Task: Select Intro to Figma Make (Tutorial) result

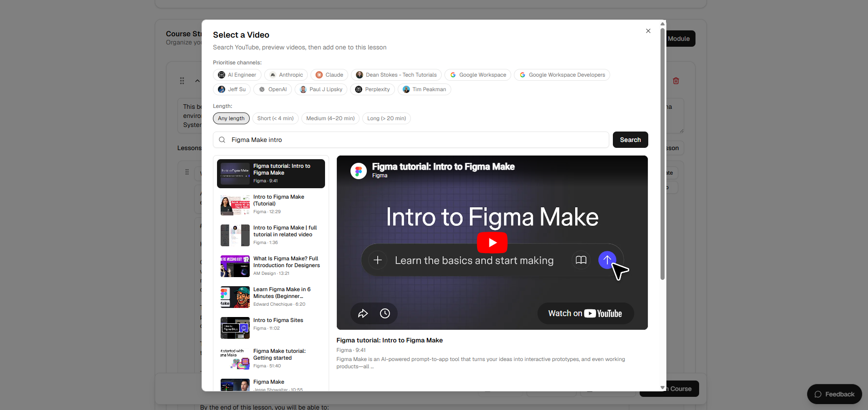Action: [271, 205]
